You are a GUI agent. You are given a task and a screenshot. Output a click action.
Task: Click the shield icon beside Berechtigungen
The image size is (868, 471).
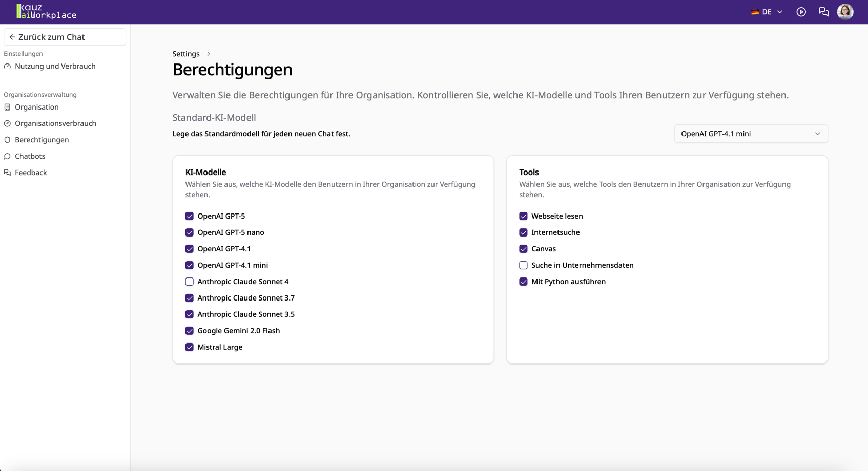click(7, 140)
